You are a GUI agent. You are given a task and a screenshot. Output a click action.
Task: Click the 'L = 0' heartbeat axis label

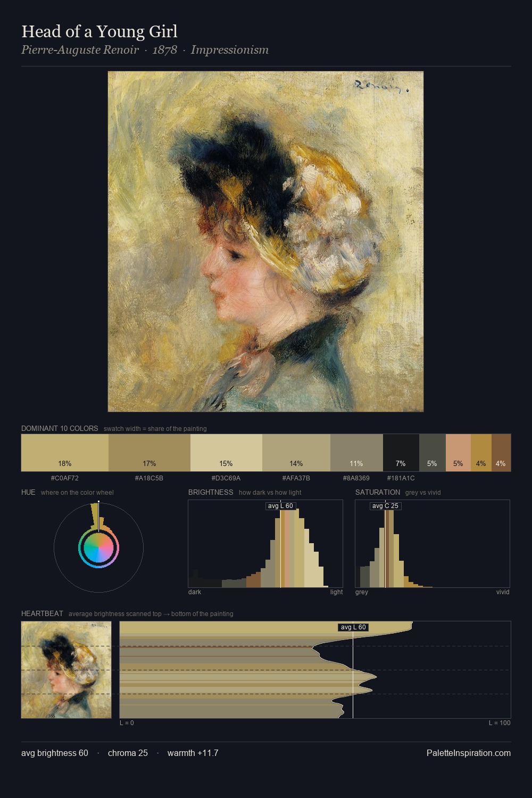[x=127, y=722]
